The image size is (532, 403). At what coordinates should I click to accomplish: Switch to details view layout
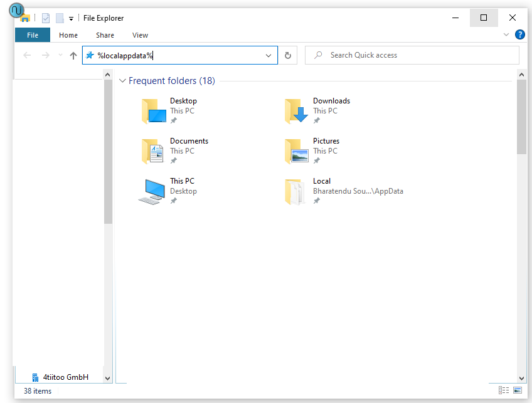pyautogui.click(x=504, y=390)
